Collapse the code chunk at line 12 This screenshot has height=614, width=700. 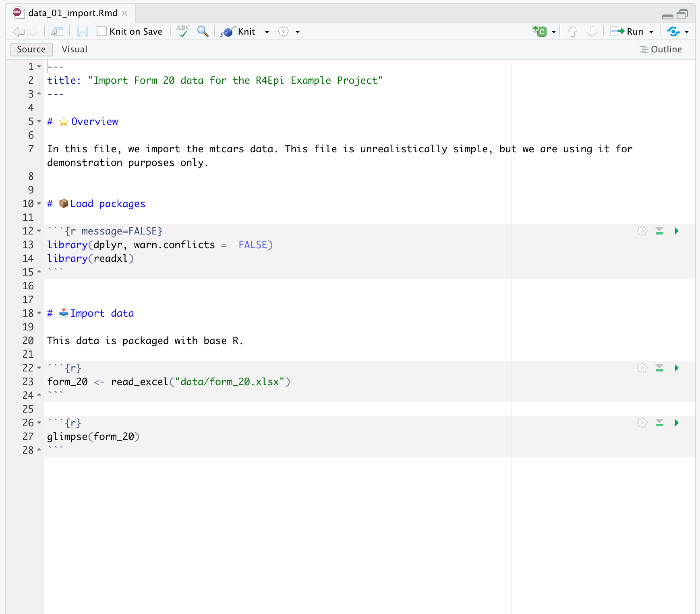point(39,231)
